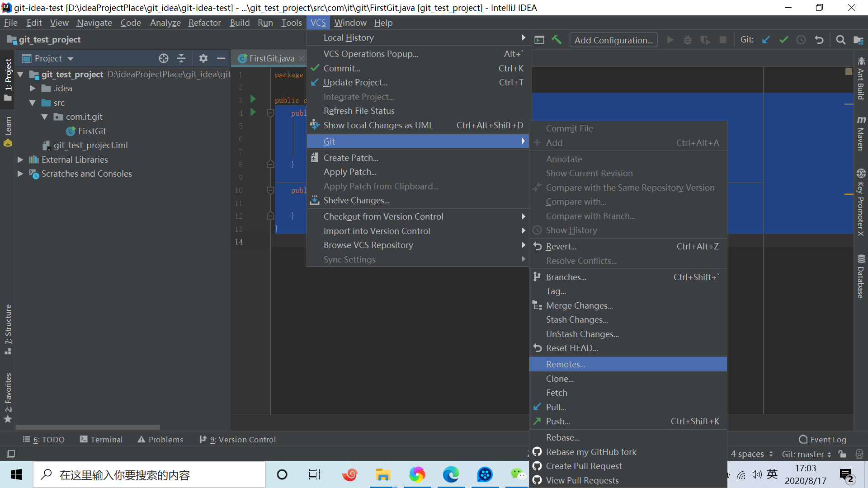Open the Maven side panel
Viewport: 868px width, 488px height.
point(861,133)
